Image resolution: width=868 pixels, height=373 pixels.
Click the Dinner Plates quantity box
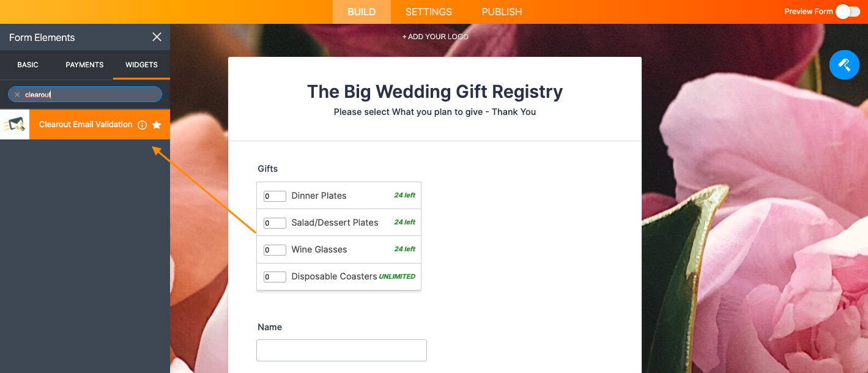click(x=275, y=196)
